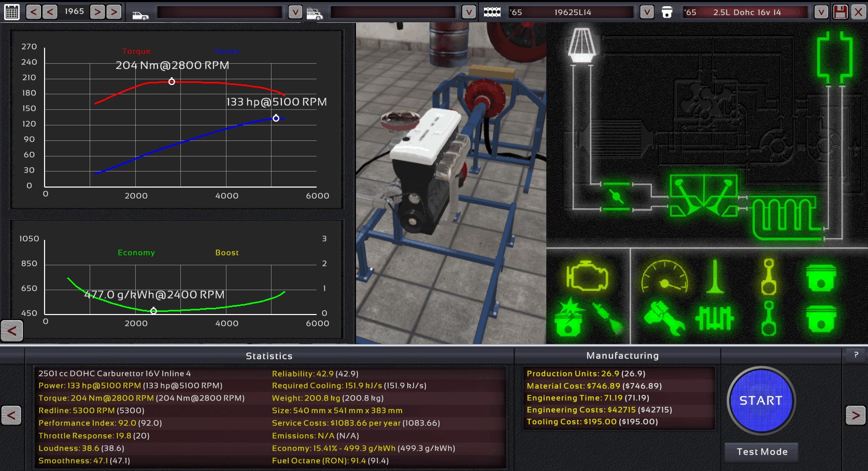Click the 19625LI4 engine family name field

click(x=571, y=12)
